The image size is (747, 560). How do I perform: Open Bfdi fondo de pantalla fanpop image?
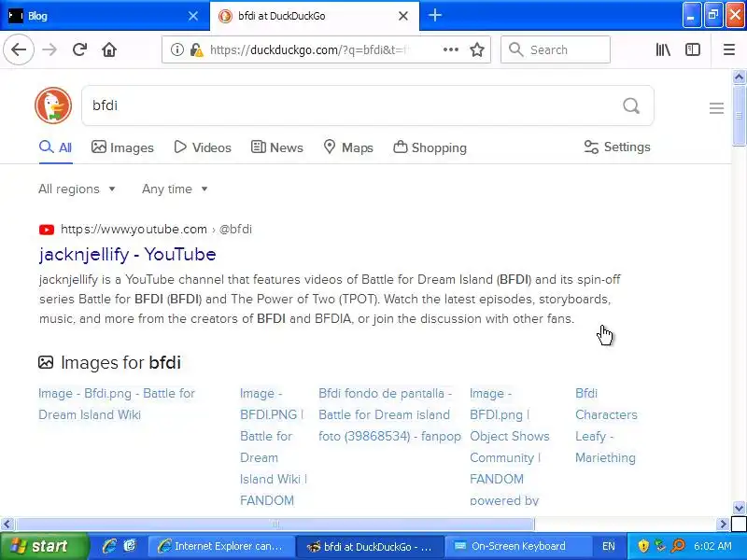pyautogui.click(x=389, y=414)
